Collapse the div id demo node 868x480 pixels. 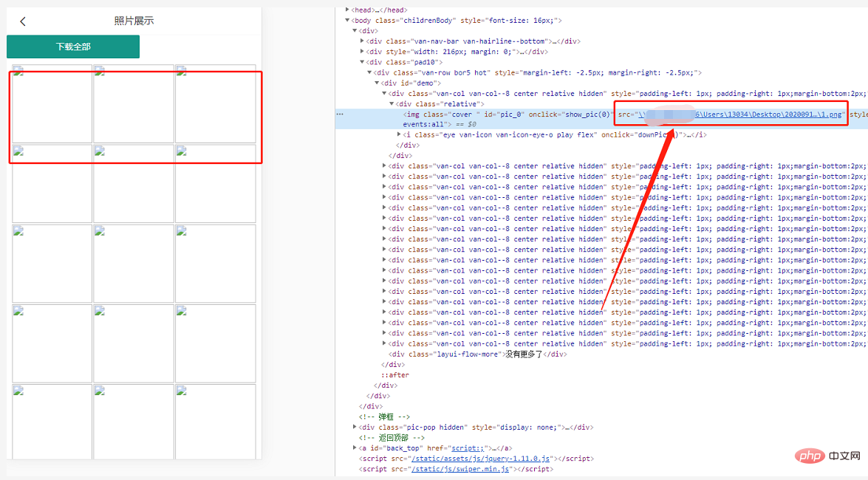377,83
